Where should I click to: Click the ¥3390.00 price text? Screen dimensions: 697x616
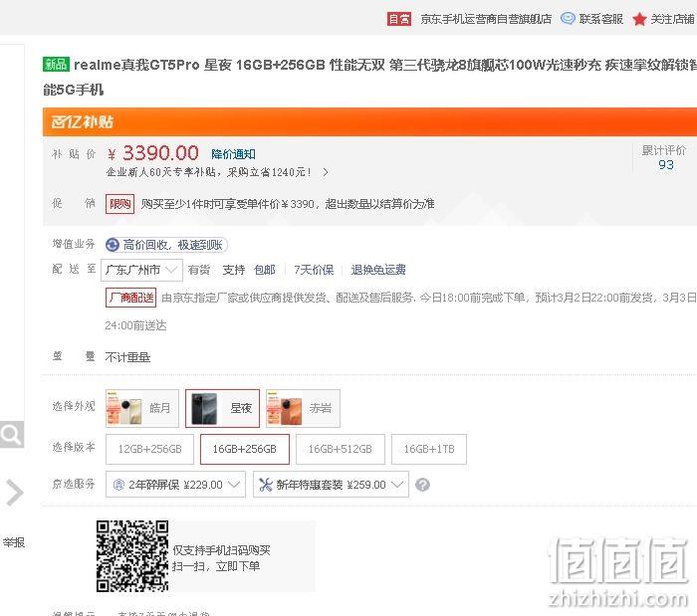(153, 153)
